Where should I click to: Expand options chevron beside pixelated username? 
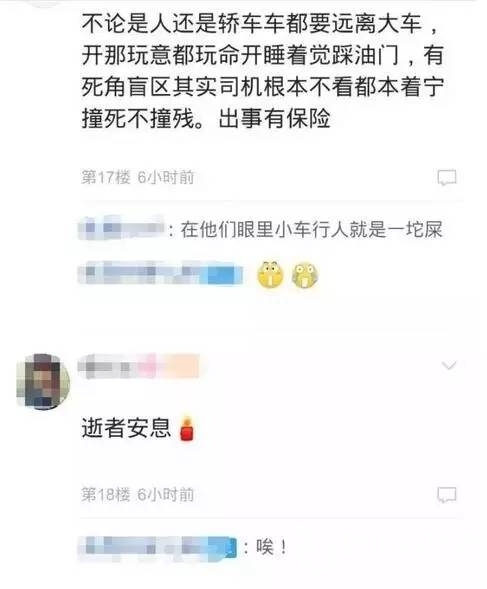[x=449, y=365]
